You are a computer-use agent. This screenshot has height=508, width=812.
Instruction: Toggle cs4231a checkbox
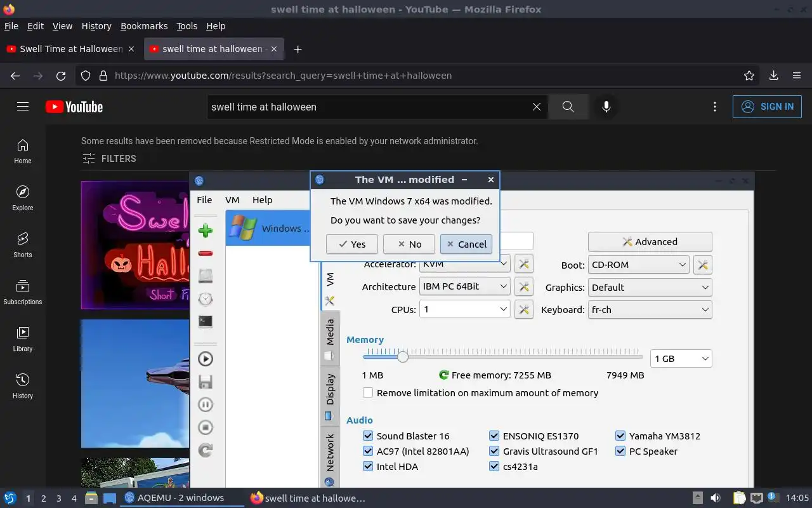tap(494, 466)
